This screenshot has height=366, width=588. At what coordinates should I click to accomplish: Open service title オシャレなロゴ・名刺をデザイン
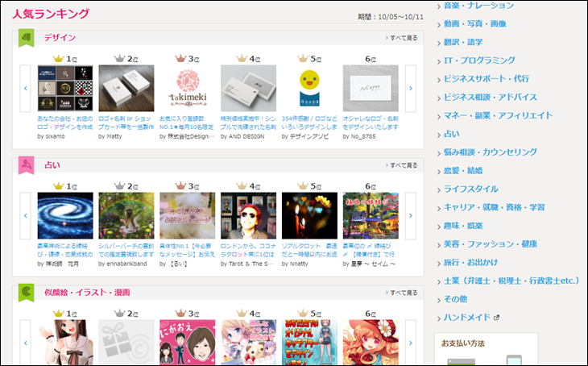(371, 123)
